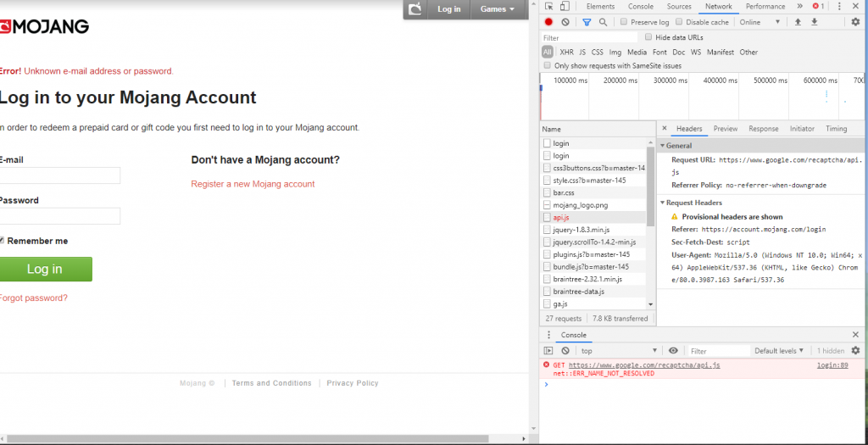Image resolution: width=868 pixels, height=445 pixels.
Task: Open console settings gear
Action: tap(856, 351)
